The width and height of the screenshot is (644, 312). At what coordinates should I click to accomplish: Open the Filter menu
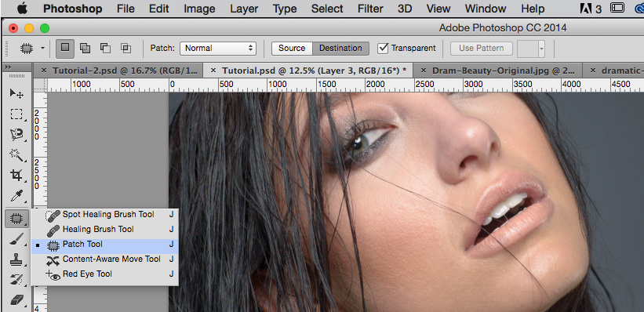370,9
